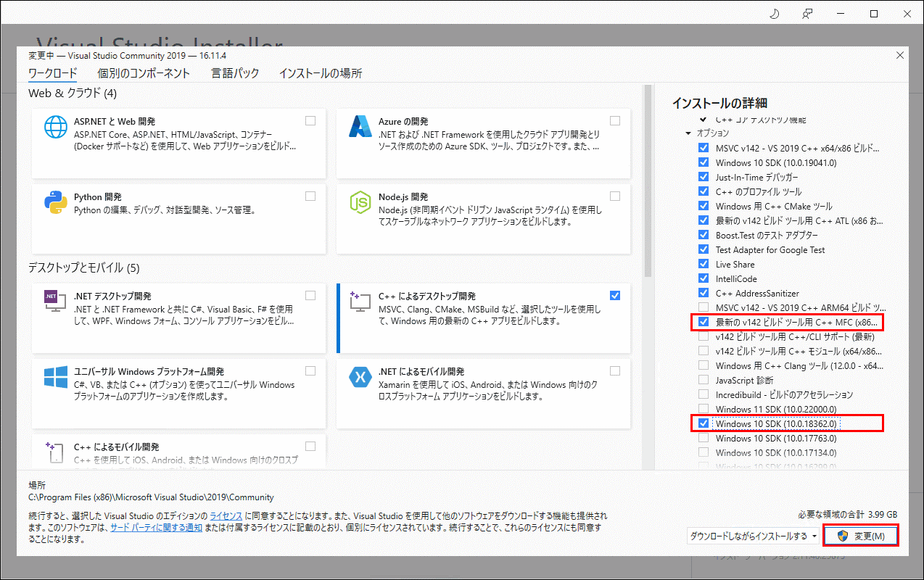
Task: Click the .NET desktop development icon
Action: pos(56,301)
